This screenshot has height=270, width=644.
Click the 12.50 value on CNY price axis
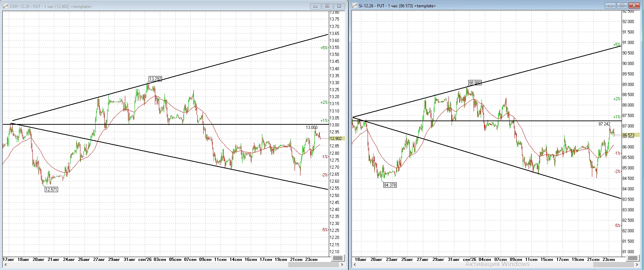click(x=334, y=196)
